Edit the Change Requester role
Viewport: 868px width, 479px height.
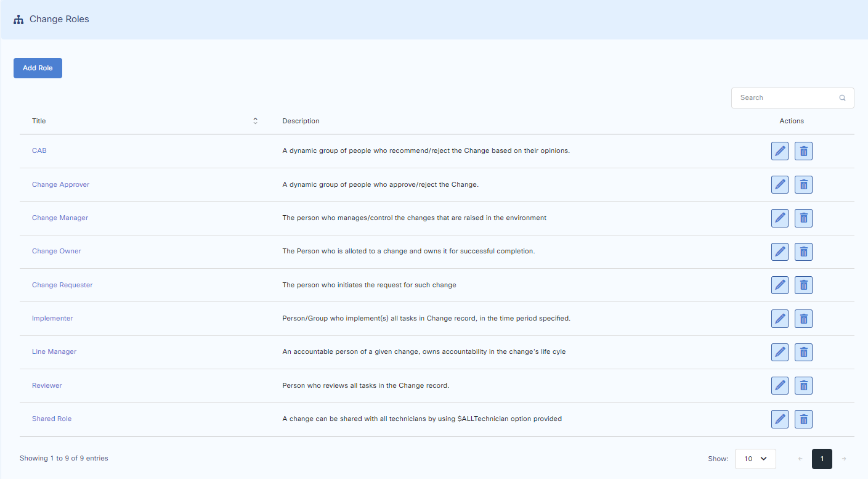click(x=780, y=285)
